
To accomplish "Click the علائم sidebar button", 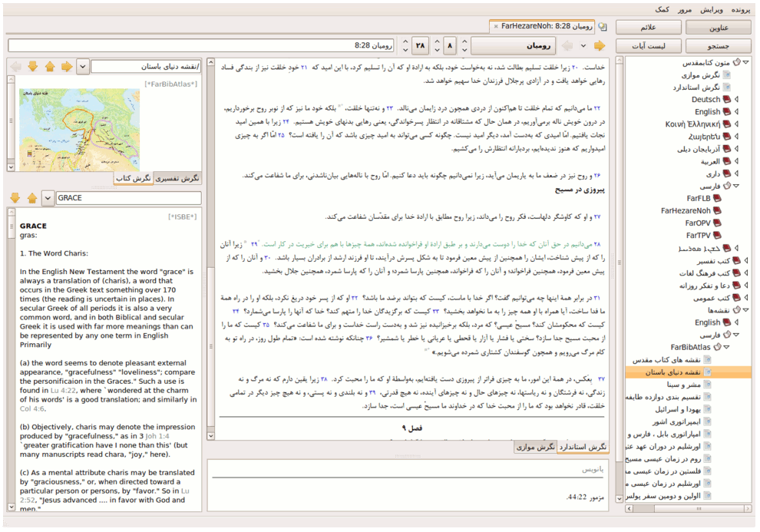I will (649, 28).
